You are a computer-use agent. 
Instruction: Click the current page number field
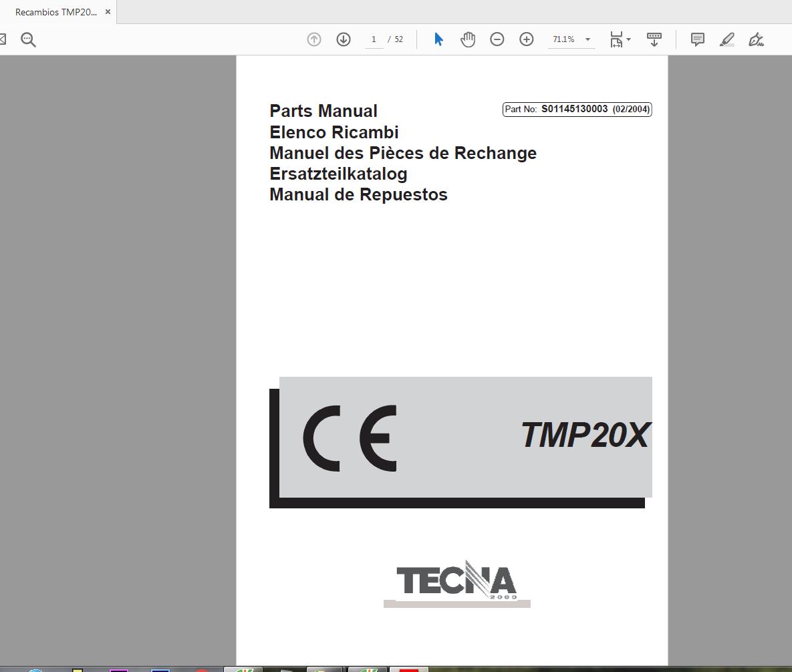click(374, 39)
